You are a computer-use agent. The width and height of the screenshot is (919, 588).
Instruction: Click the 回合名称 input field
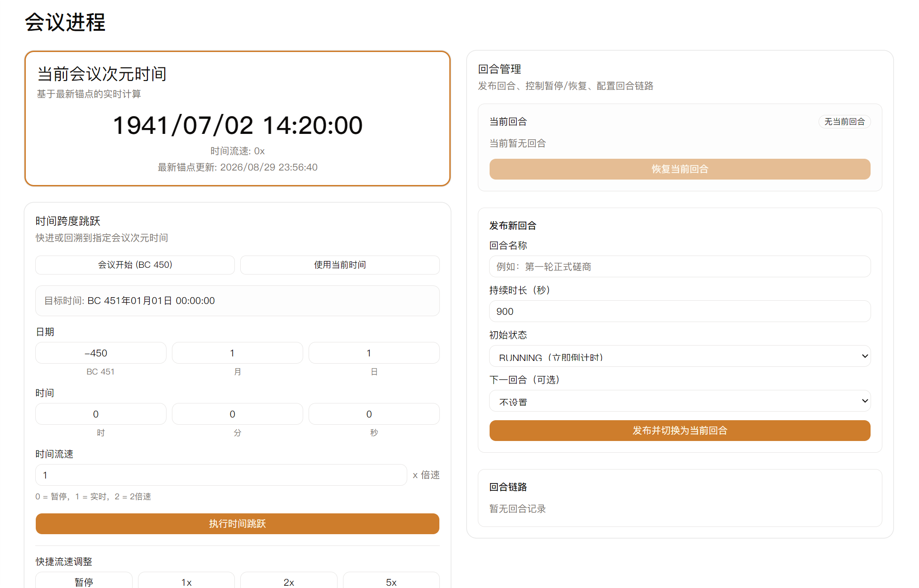(x=680, y=266)
